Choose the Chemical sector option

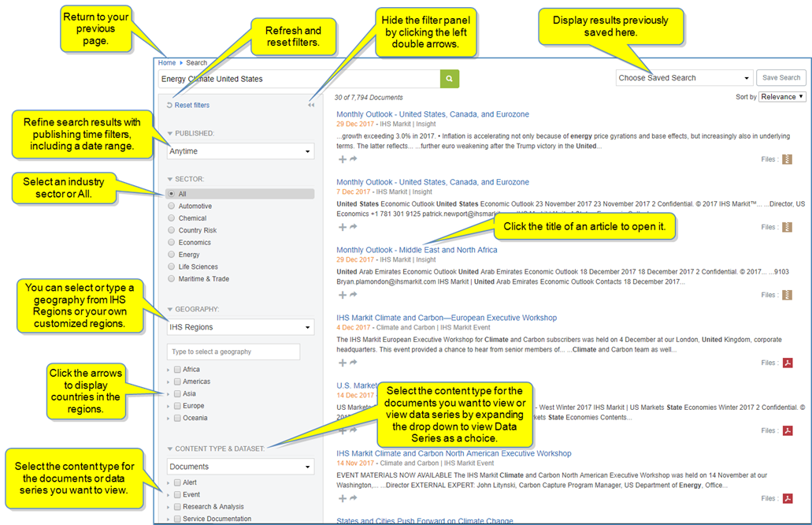172,218
